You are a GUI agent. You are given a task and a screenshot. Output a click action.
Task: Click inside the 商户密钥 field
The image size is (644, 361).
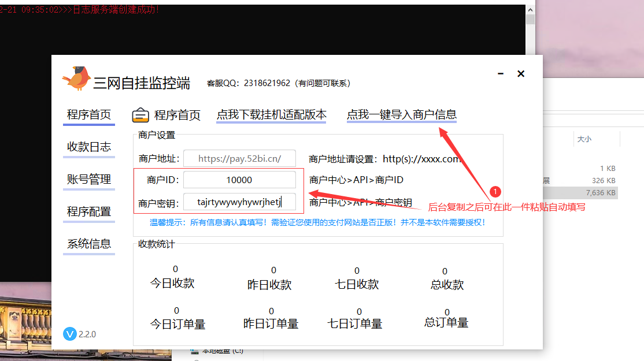tap(239, 202)
